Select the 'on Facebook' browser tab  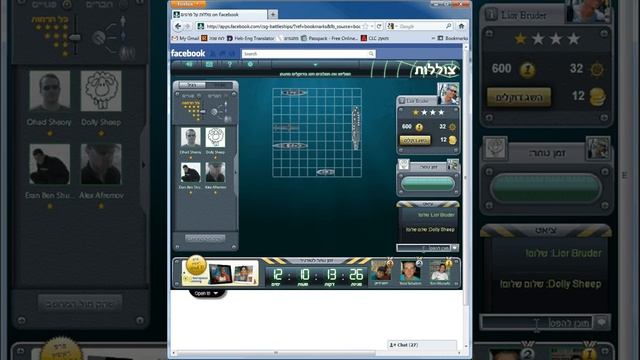click(x=220, y=14)
